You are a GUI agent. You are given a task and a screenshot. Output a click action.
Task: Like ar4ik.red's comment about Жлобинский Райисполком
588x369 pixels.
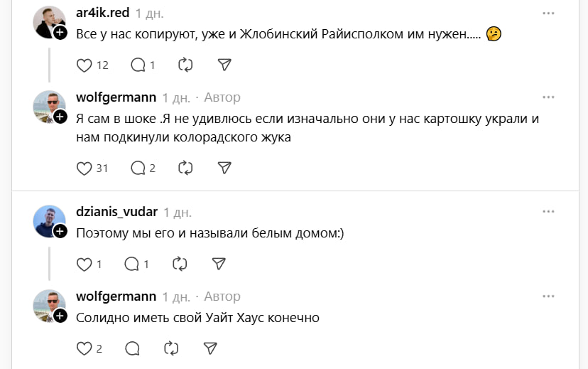85,65
